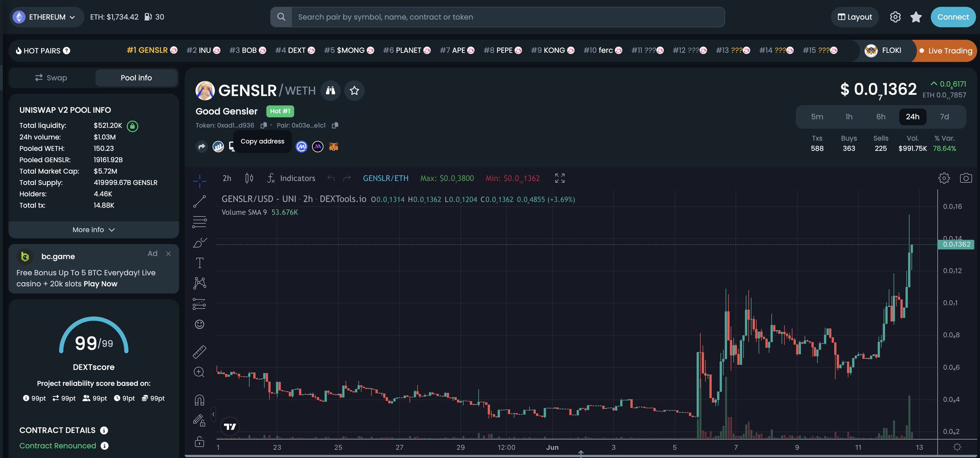This screenshot has width=980, height=458.
Task: Connect a wallet
Action: click(x=953, y=17)
